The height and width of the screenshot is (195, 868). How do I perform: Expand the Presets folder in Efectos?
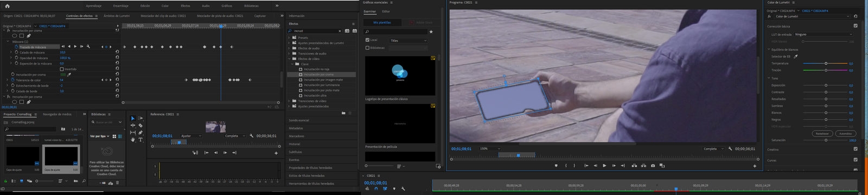click(x=289, y=38)
